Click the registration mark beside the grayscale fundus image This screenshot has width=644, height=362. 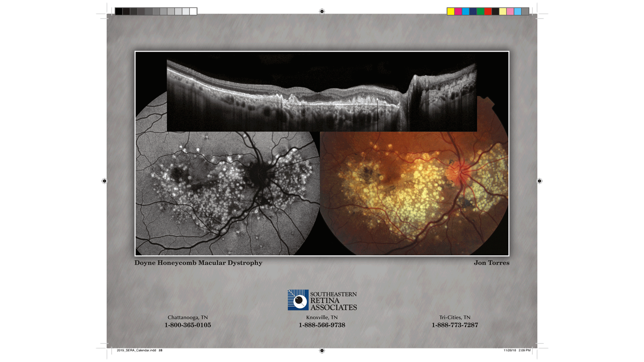104,181
